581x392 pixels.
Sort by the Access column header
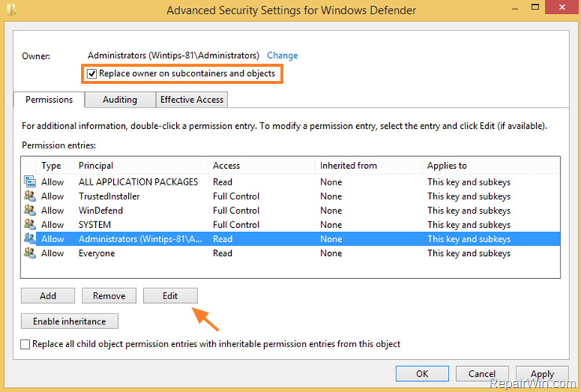tap(262, 166)
